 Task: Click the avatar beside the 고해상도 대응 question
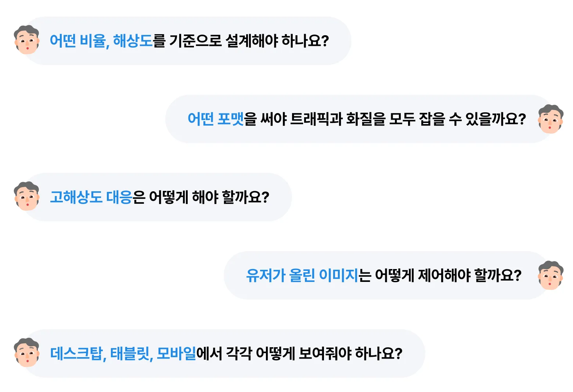point(26,196)
